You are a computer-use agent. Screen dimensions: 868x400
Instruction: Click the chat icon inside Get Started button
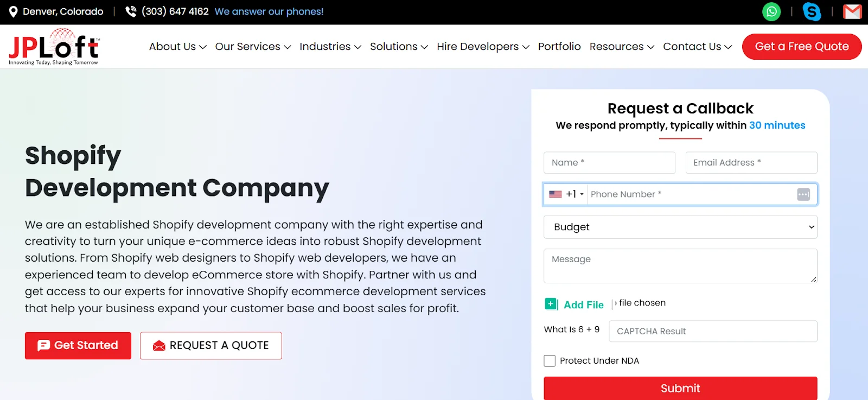(x=44, y=345)
